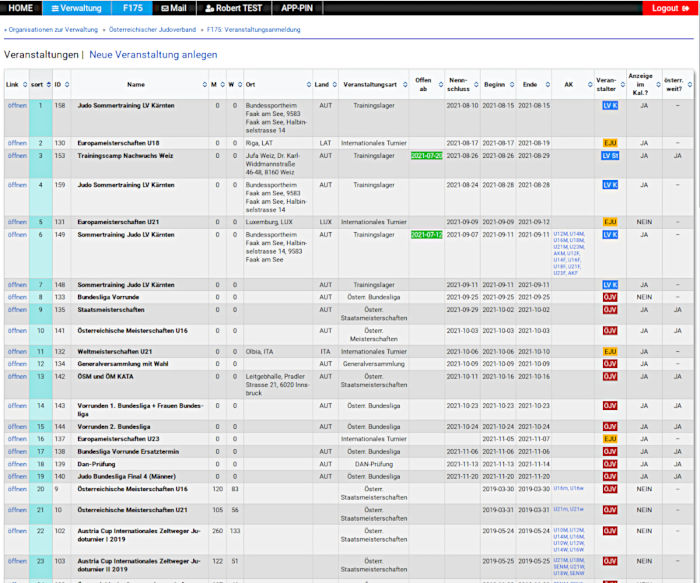Click EJU badge for Weltmeisterschaften U21
This screenshot has width=700, height=583.
coord(610,352)
